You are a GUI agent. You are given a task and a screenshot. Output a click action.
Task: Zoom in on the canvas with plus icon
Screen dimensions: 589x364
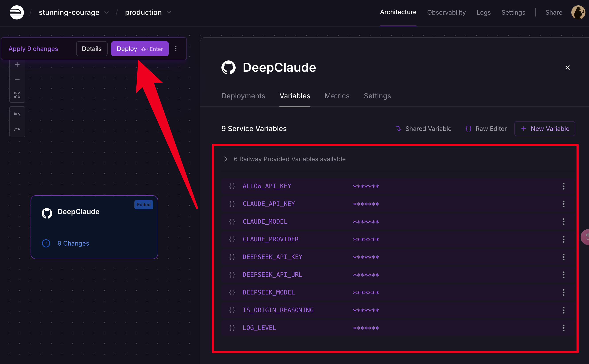[x=17, y=65]
